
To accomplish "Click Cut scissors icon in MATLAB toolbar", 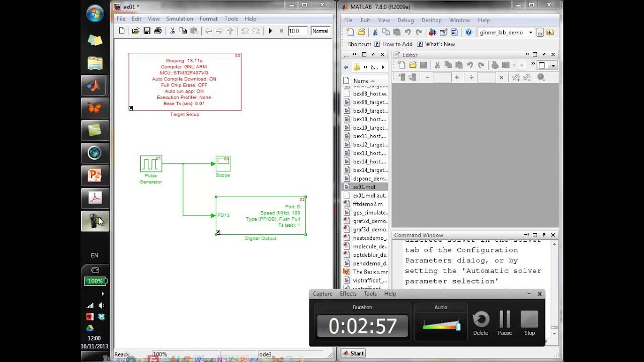I will pos(375,32).
